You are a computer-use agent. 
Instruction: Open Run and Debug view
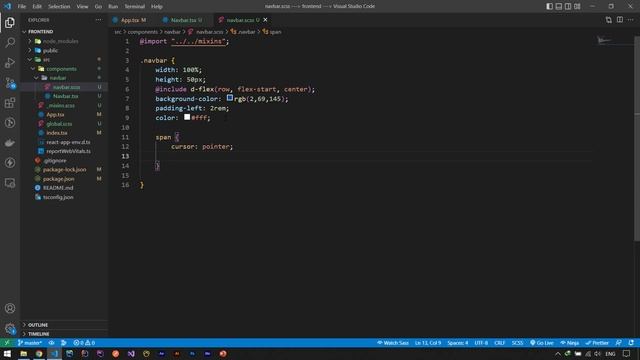[x=10, y=62]
